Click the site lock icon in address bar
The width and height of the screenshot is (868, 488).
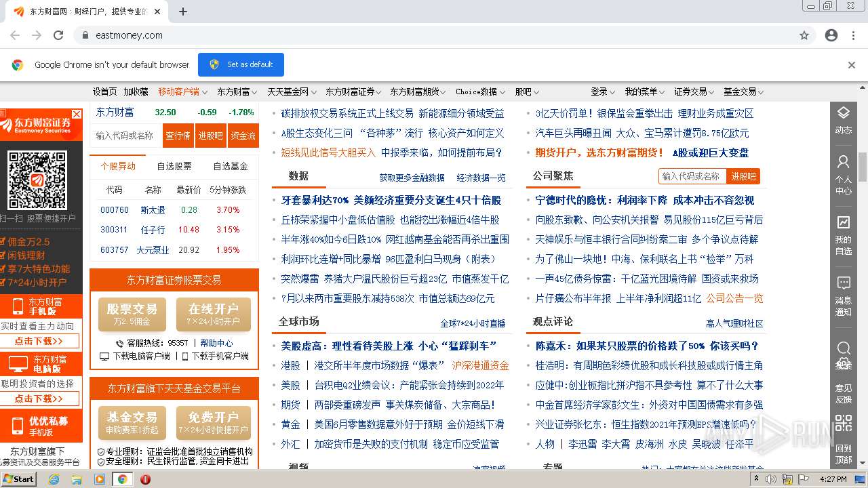click(85, 35)
